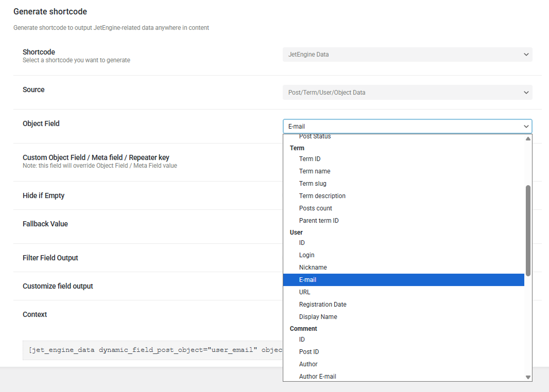
Task: Select the highlighted E-mail option
Action: click(404, 280)
